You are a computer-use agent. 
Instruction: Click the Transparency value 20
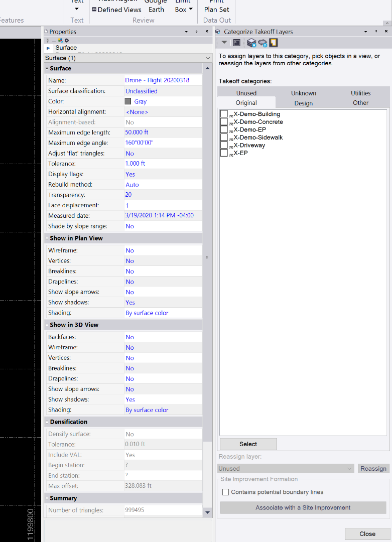click(x=163, y=195)
